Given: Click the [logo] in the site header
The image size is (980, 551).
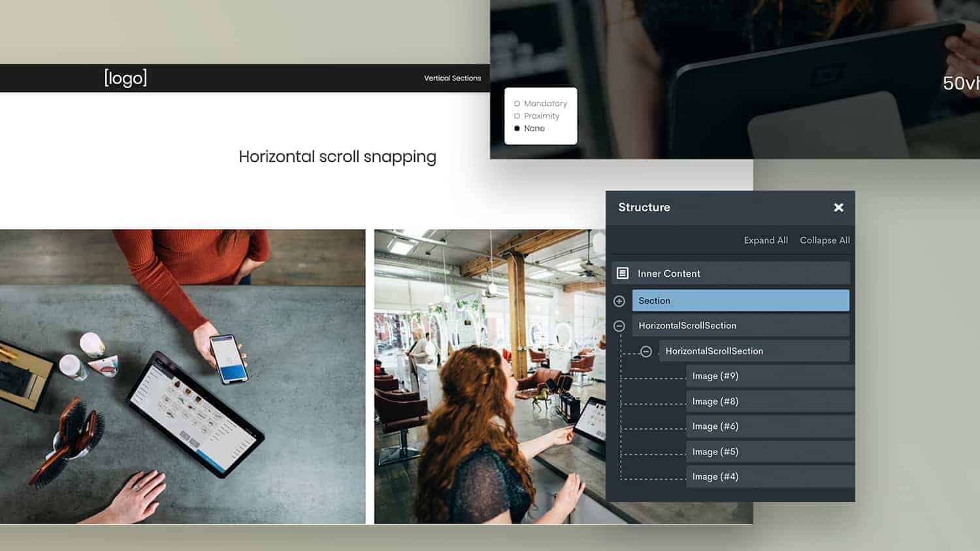Looking at the screenshot, I should 125,78.
